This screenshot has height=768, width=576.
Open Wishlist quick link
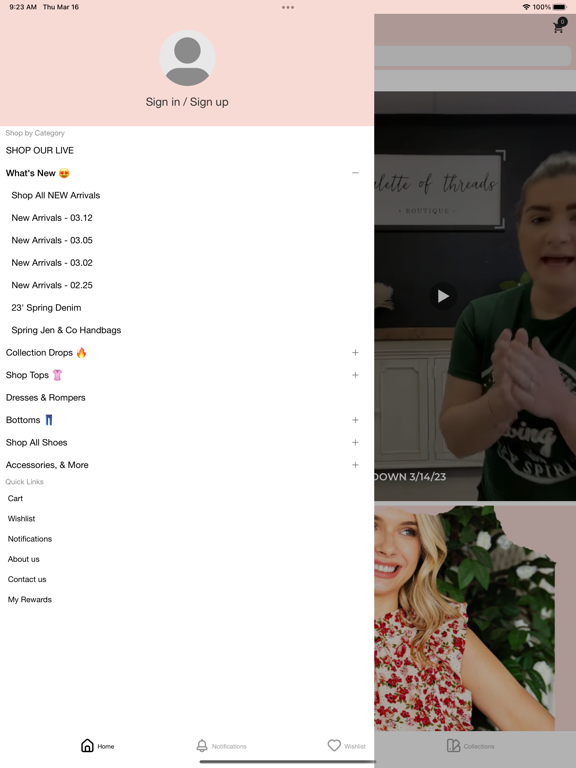click(x=22, y=519)
